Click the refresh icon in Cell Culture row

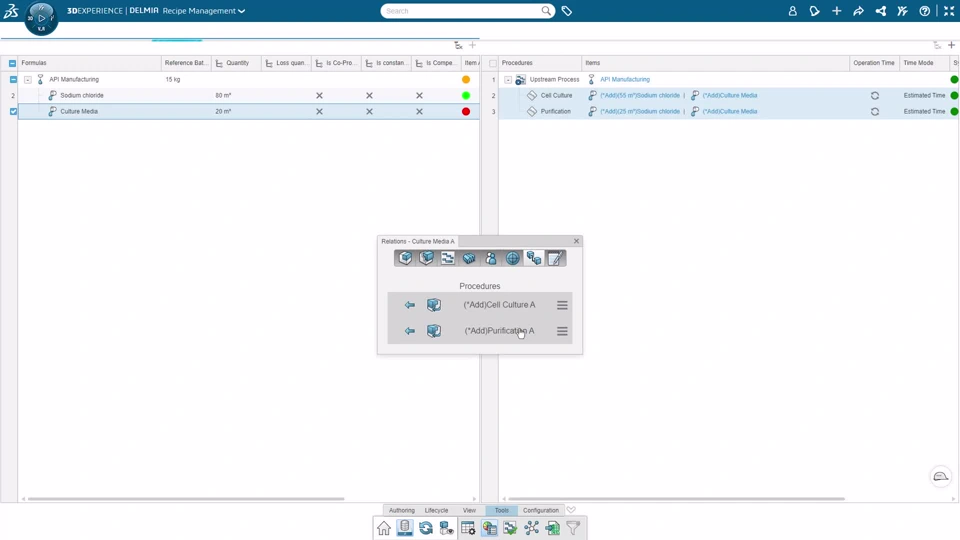click(x=875, y=96)
